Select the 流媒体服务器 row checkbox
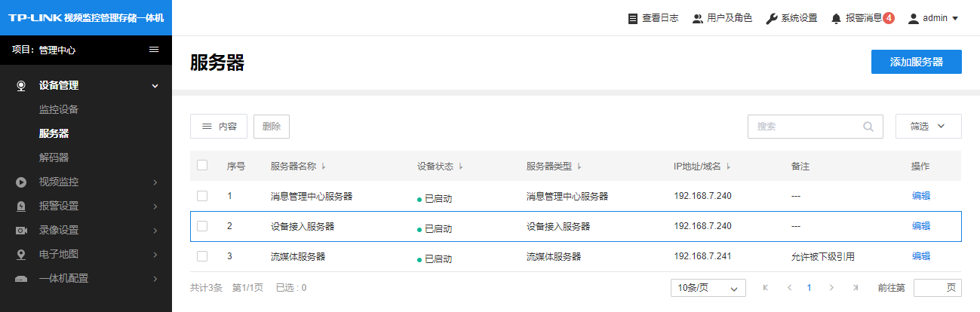Image resolution: width=980 pixels, height=312 pixels. click(202, 256)
